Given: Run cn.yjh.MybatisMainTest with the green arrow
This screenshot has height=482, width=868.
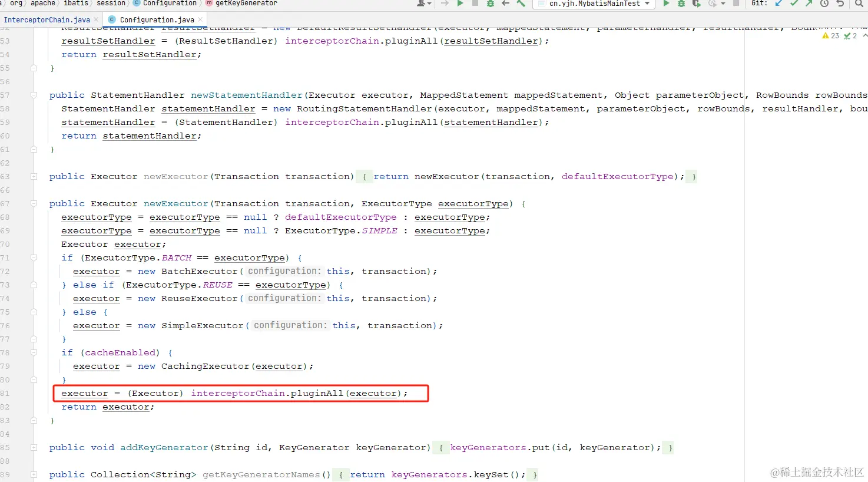Looking at the screenshot, I should [666, 4].
